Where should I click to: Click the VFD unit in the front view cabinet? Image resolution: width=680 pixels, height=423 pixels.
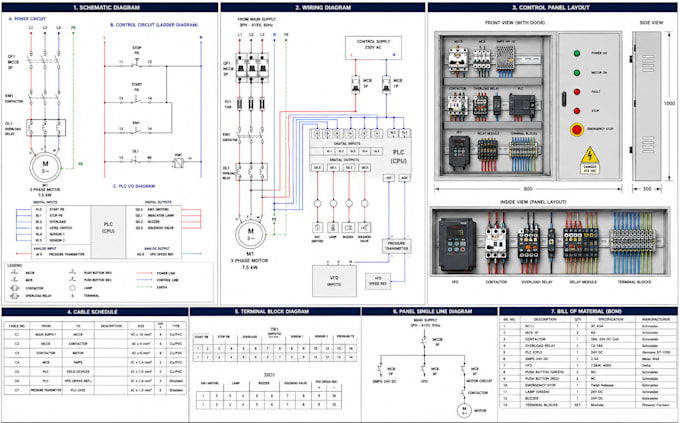(459, 153)
